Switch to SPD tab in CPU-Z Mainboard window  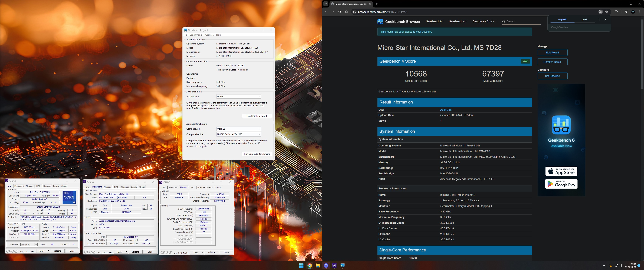pyautogui.click(x=116, y=187)
